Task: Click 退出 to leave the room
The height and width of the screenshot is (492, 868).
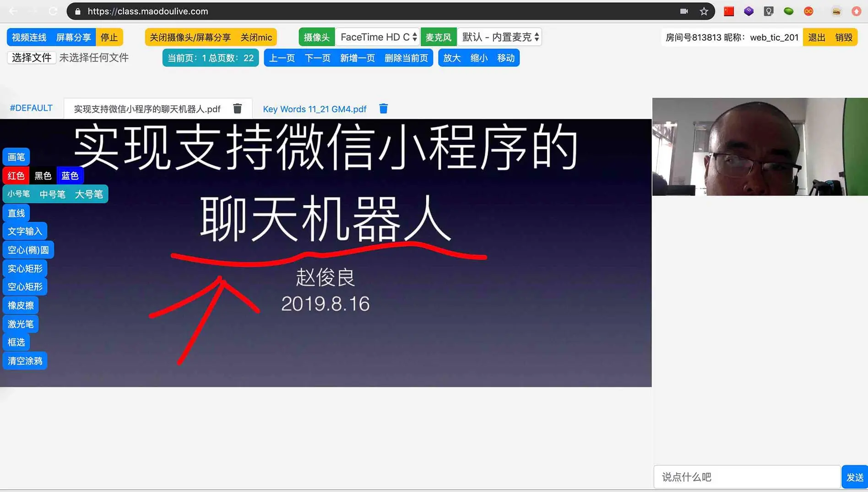Action: tap(817, 37)
